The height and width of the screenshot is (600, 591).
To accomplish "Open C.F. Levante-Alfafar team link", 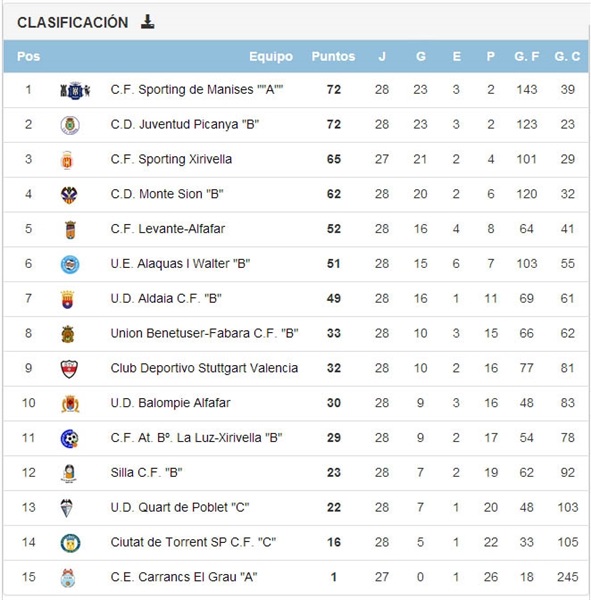I will [168, 229].
